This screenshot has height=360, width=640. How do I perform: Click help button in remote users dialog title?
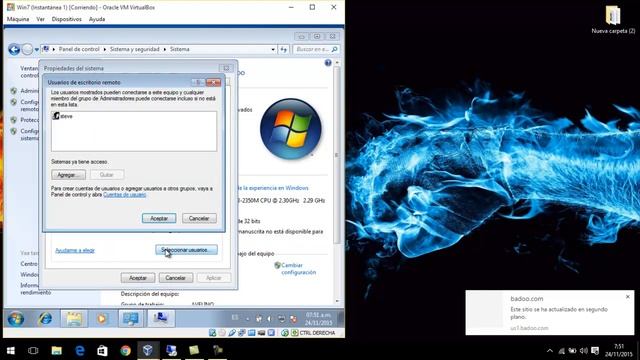(198, 82)
